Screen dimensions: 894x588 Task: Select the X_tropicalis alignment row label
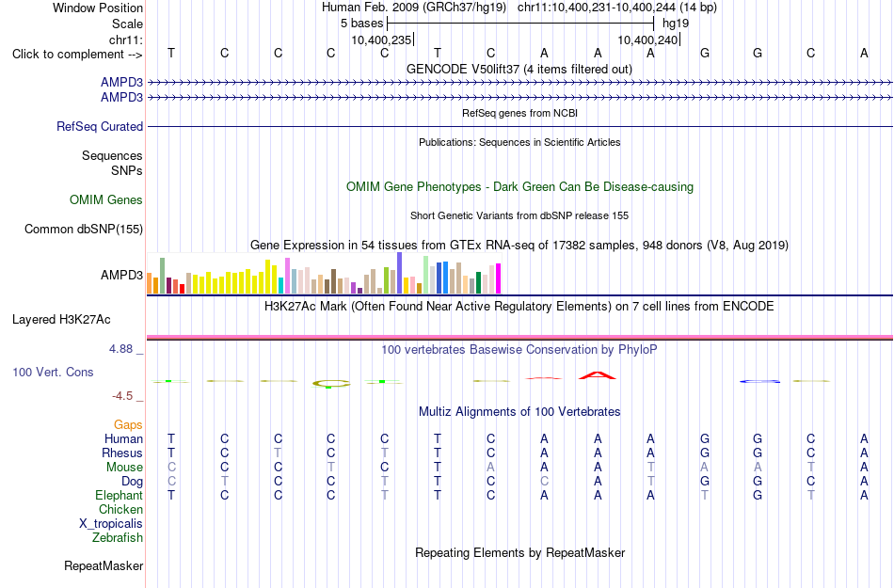(111, 524)
